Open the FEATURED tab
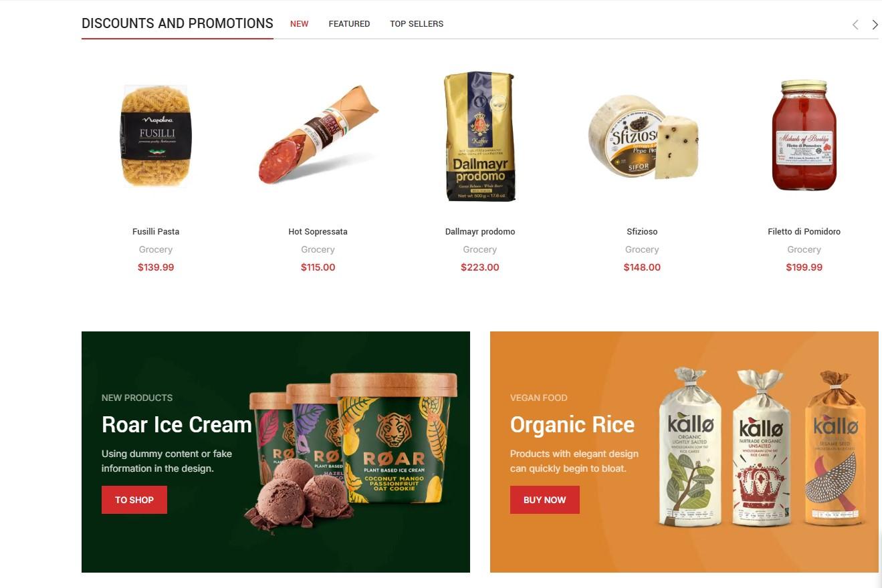Image resolution: width=882 pixels, height=588 pixels. [349, 23]
